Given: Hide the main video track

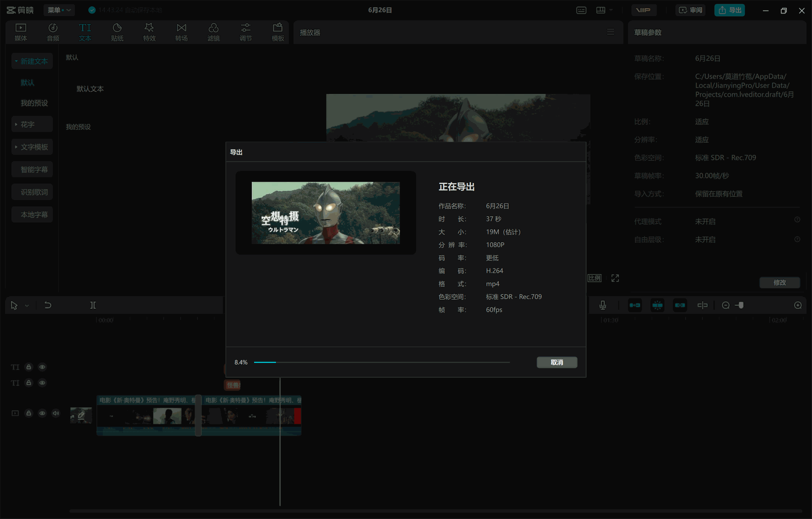Looking at the screenshot, I should point(42,413).
